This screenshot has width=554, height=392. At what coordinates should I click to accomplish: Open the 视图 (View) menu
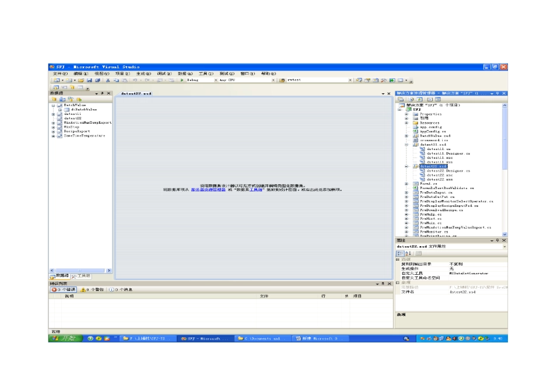tap(101, 73)
